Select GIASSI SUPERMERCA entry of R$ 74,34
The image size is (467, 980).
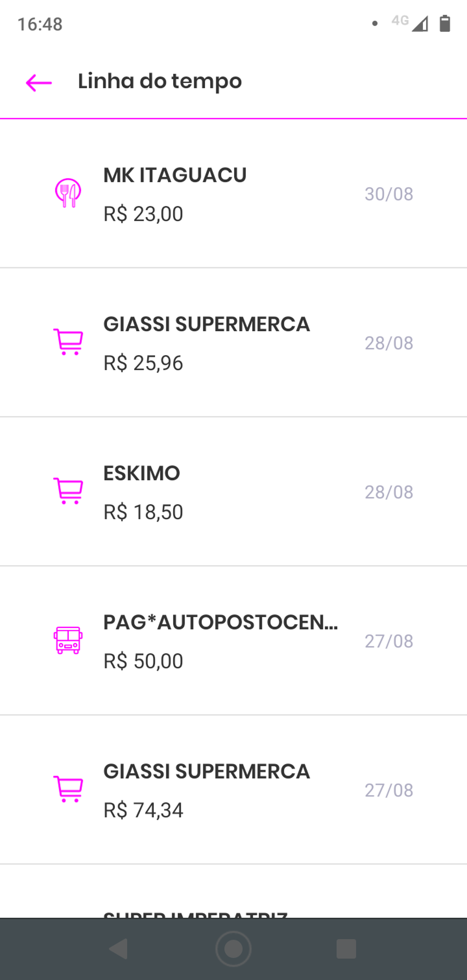pyautogui.click(x=206, y=772)
